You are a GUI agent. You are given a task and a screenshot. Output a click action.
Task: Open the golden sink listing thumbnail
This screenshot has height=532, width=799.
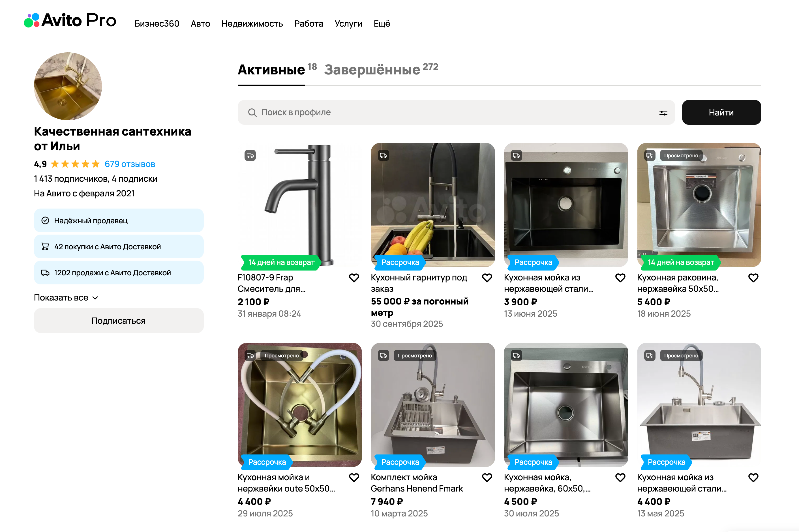[x=299, y=404]
